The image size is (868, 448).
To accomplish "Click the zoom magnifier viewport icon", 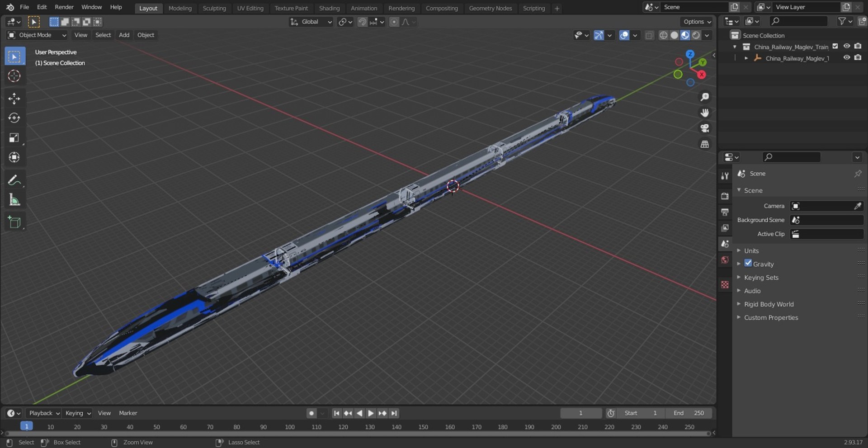I will pyautogui.click(x=704, y=97).
